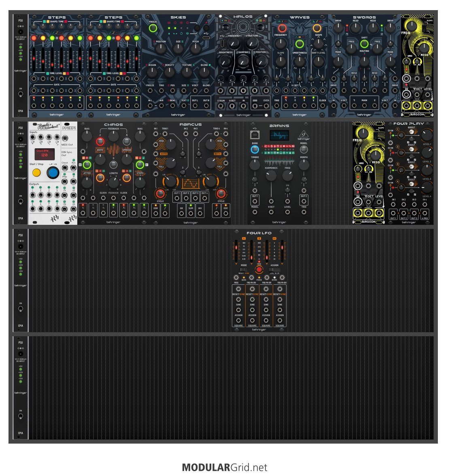The width and height of the screenshot is (450, 476).
Task: Click the EVEN output jack on Halos
Action: [266, 106]
